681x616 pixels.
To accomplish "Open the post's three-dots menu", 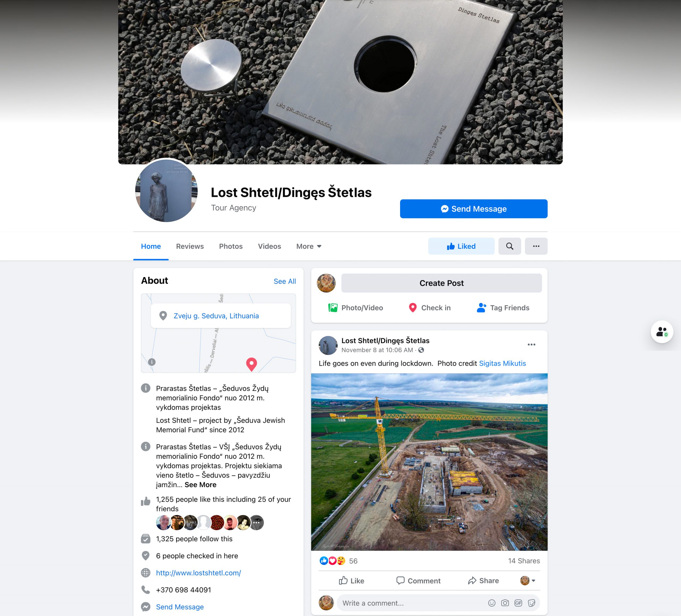I will (x=531, y=344).
